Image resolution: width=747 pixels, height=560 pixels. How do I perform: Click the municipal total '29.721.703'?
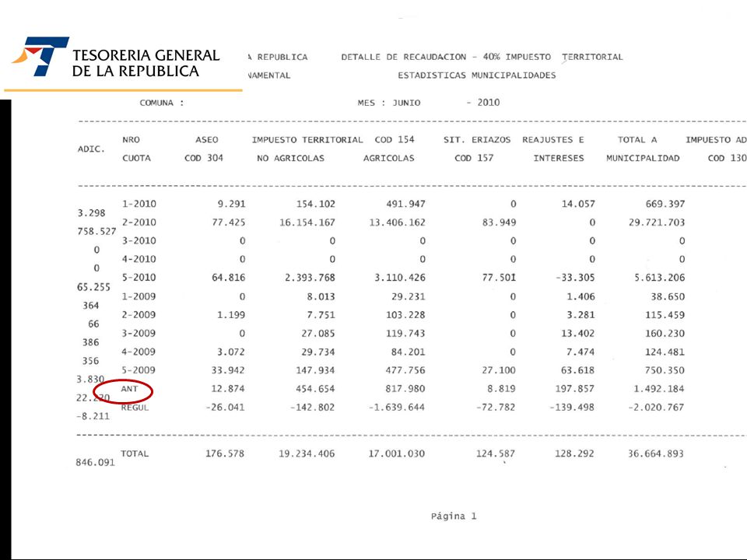(657, 222)
